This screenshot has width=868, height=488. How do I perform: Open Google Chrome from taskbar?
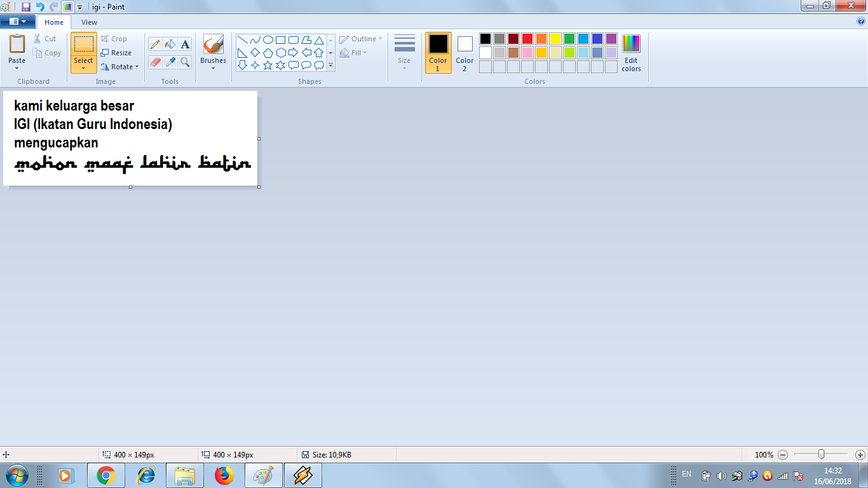point(105,475)
